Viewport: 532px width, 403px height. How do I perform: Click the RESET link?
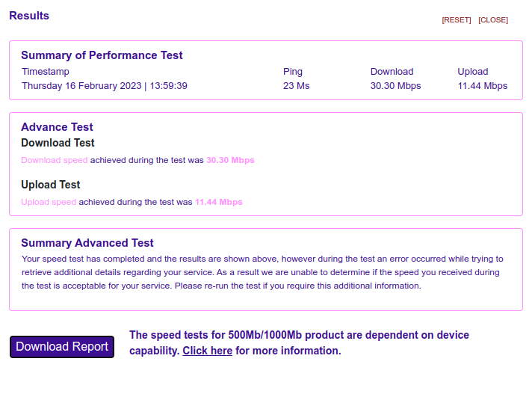click(x=456, y=20)
